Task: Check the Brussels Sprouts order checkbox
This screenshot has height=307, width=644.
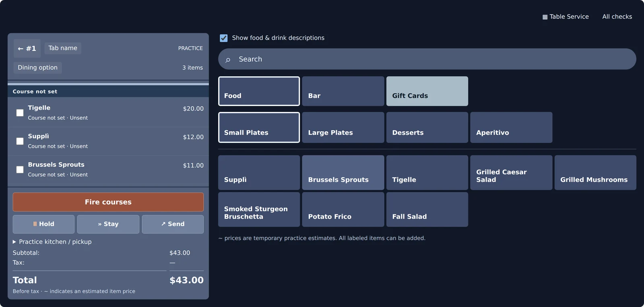Action: 20,170
